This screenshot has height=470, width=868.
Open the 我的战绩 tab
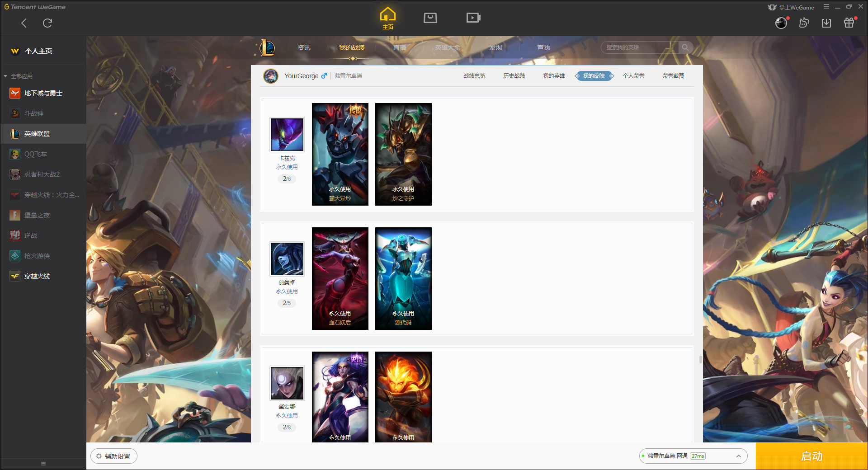click(352, 47)
